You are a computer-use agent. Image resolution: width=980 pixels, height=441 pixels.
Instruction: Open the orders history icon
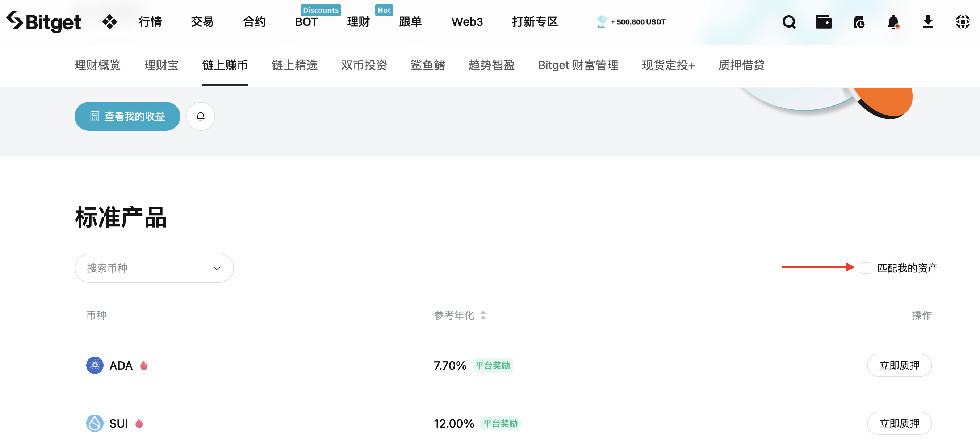click(859, 22)
